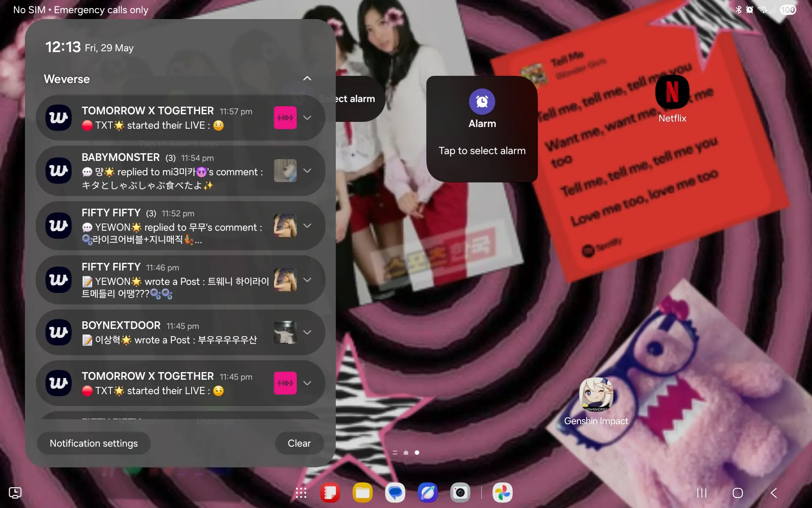Expand the BOYNEXTDOOR notification

click(x=307, y=332)
